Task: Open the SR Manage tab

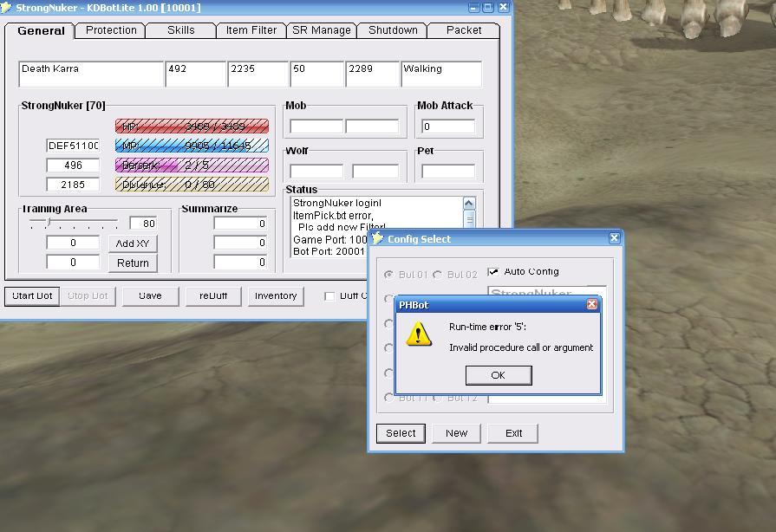Action: 322,30
